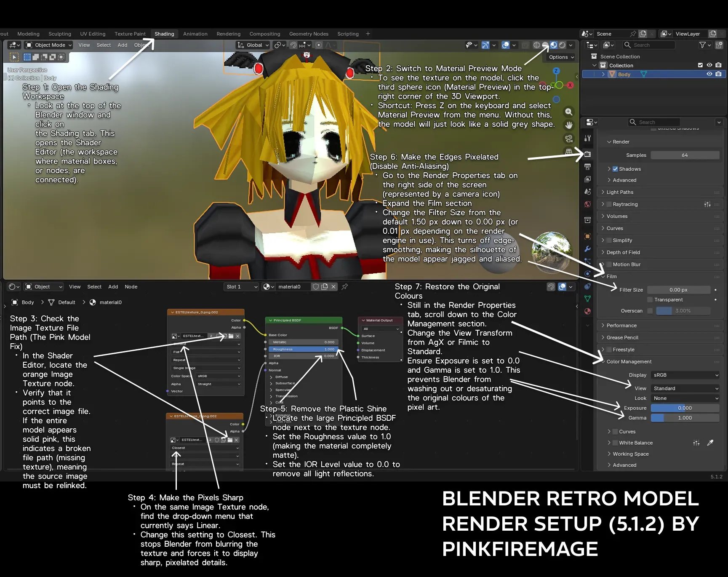
Task: Adjust the Gamma slider
Action: point(685,418)
